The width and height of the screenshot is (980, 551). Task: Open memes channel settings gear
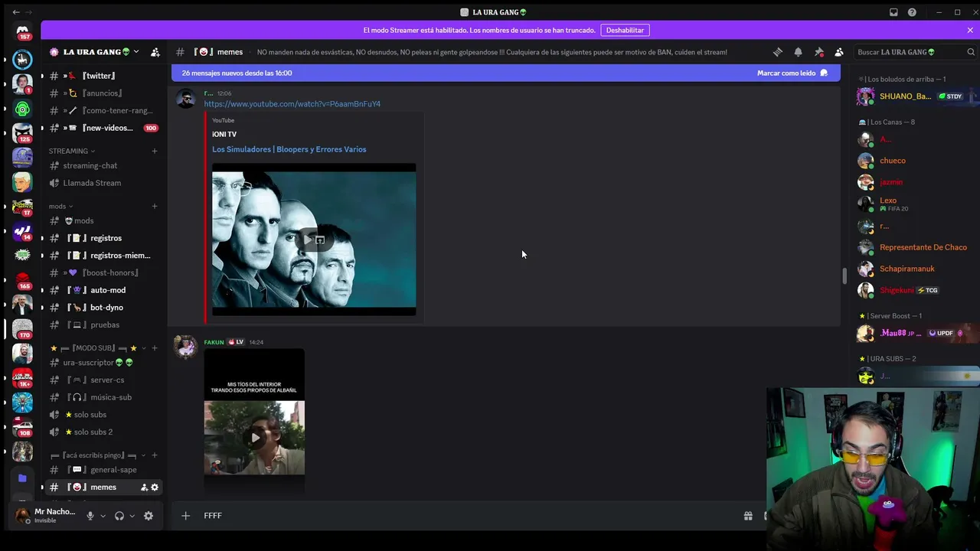(x=155, y=487)
